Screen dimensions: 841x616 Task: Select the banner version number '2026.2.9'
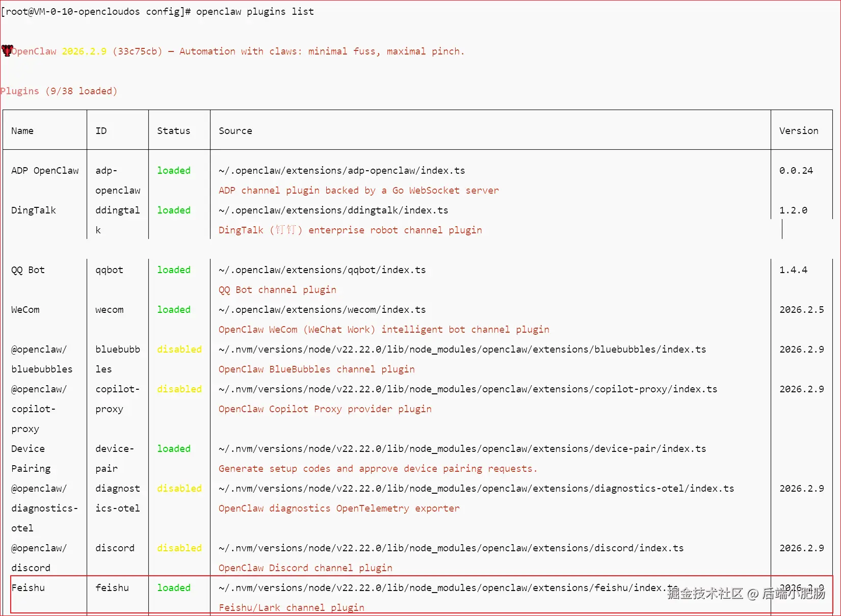(x=84, y=51)
